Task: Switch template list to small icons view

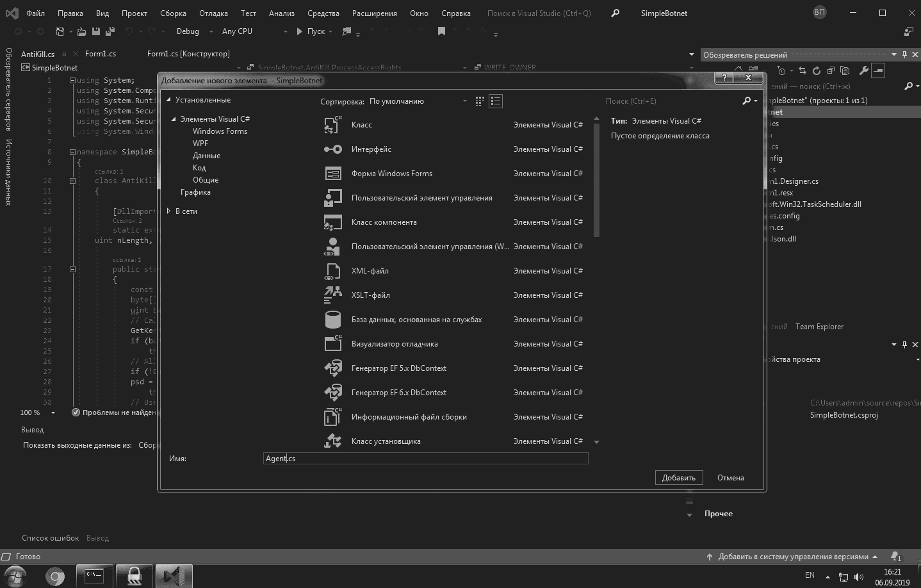Action: 480,101
